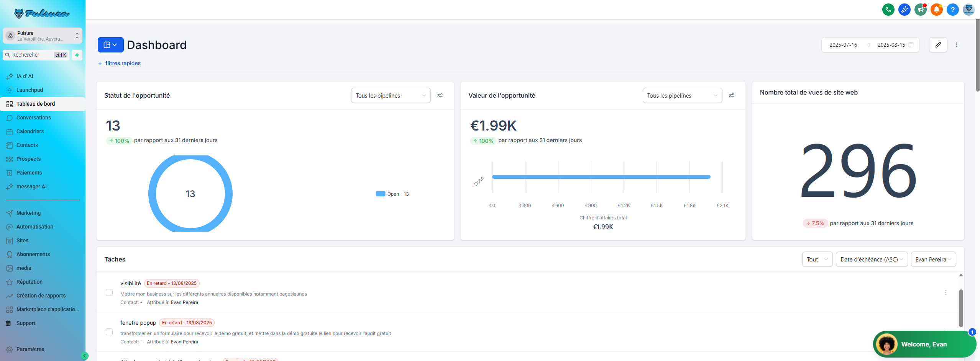Image resolution: width=980 pixels, height=361 pixels.
Task: Open the Evan Pereira assignee dropdown
Action: tap(933, 259)
